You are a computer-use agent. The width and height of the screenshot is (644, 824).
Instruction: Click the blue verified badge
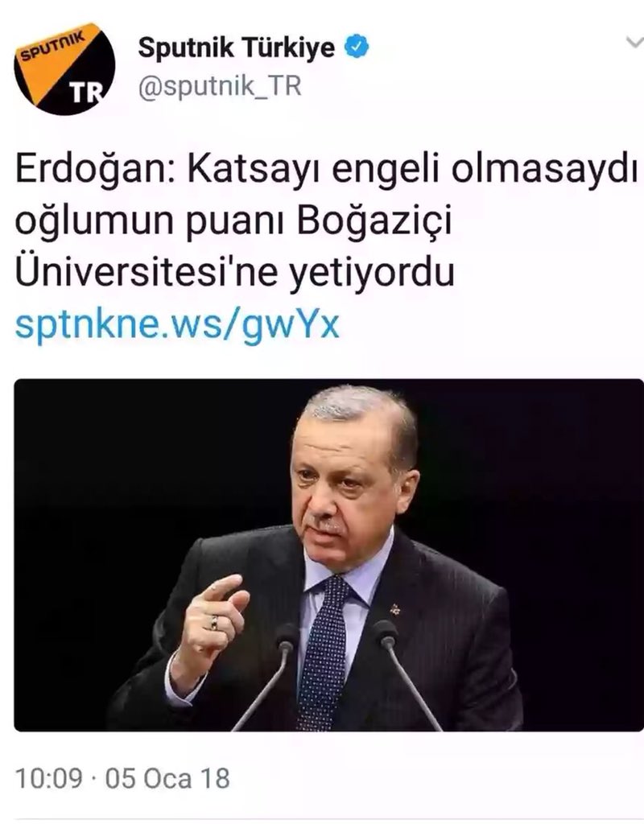pyautogui.click(x=357, y=47)
